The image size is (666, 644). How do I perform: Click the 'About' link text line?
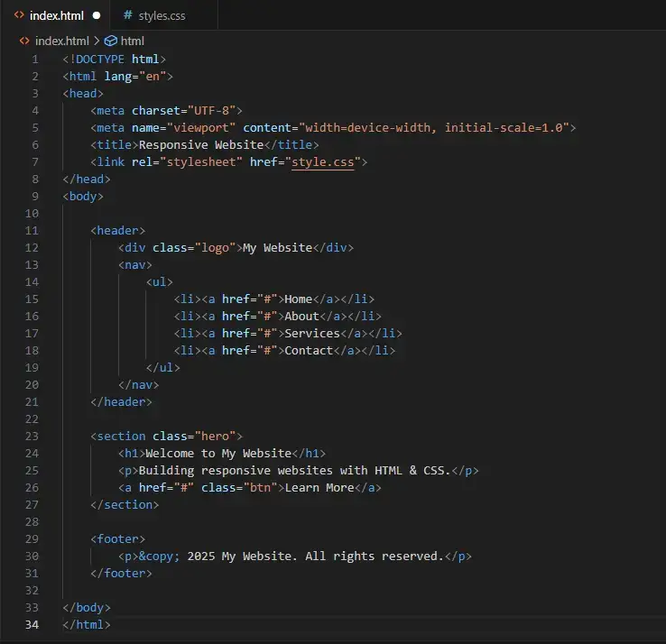tap(277, 317)
